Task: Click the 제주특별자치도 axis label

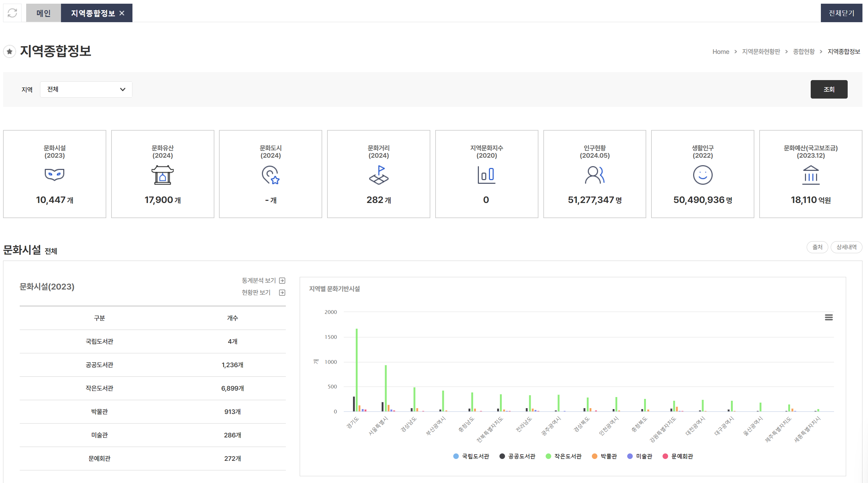Action: tap(778, 429)
